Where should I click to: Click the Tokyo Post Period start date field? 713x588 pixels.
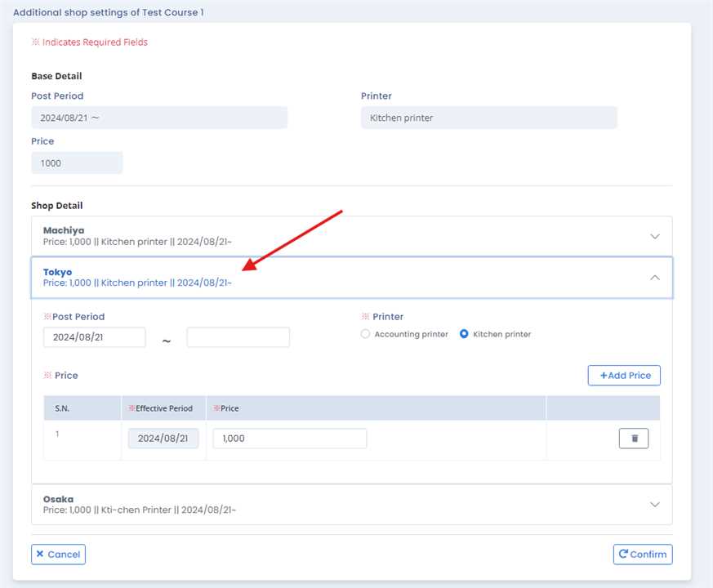pos(94,337)
